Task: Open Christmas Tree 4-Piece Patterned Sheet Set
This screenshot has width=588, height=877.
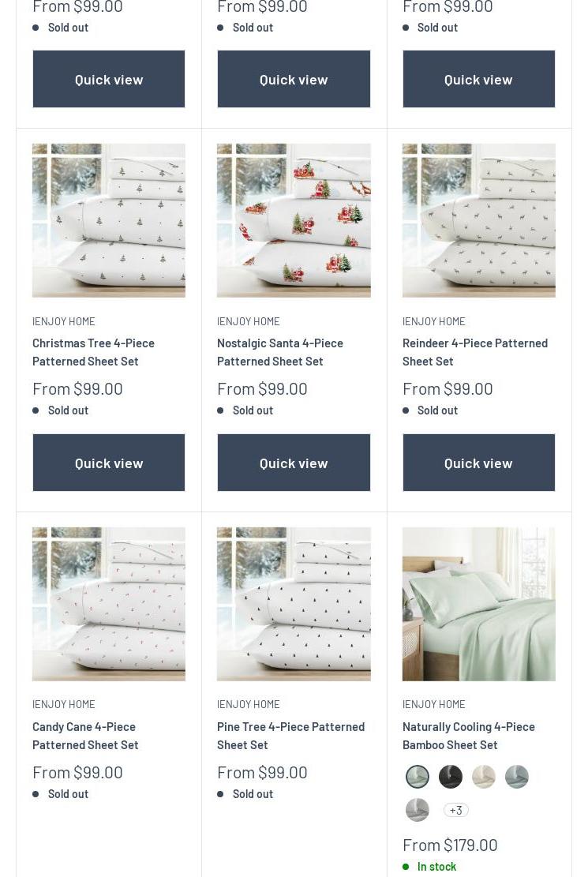Action: (x=93, y=352)
